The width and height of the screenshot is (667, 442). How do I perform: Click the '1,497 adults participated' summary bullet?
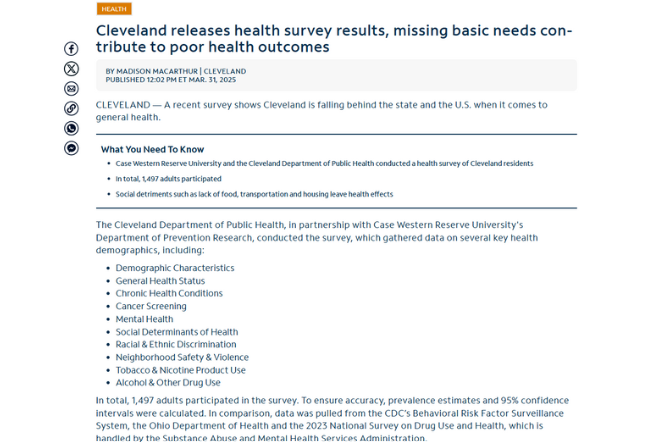(168, 179)
